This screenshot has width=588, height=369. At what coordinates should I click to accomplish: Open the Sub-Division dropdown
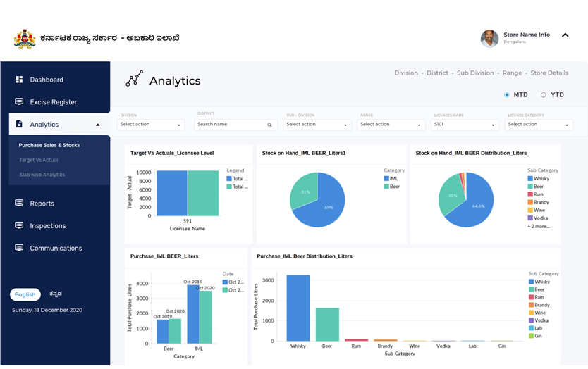317,125
